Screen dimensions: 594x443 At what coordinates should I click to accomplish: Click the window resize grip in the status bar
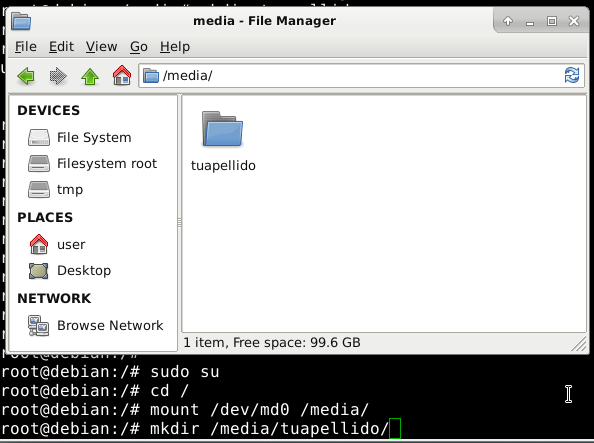point(578,343)
